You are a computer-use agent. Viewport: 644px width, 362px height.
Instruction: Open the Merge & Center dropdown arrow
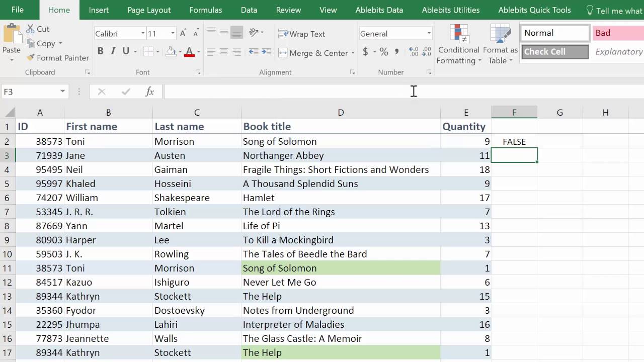click(x=353, y=53)
